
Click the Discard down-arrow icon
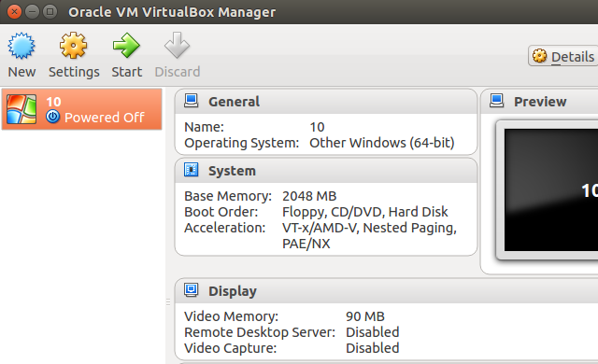point(177,46)
